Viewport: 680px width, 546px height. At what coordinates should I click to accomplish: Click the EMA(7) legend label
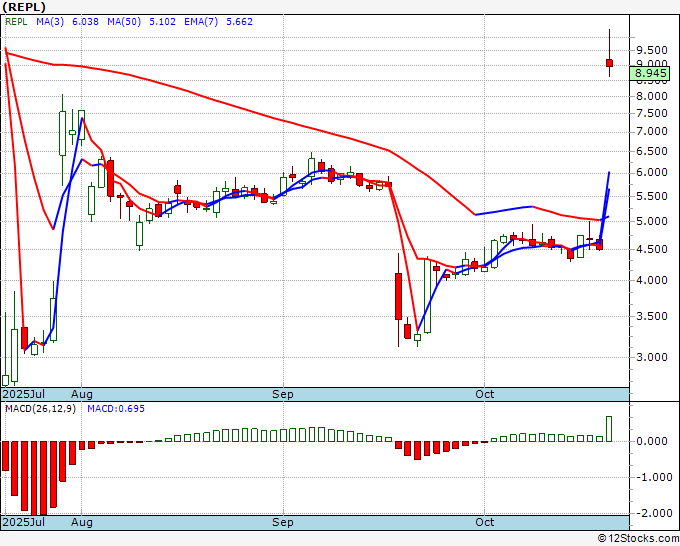coord(201,22)
